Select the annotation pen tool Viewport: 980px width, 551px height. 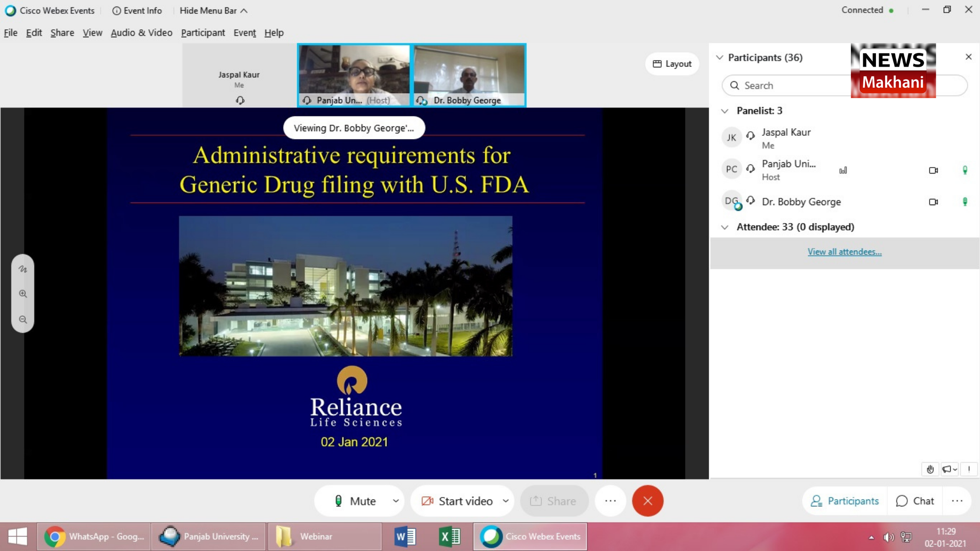pos(22,269)
